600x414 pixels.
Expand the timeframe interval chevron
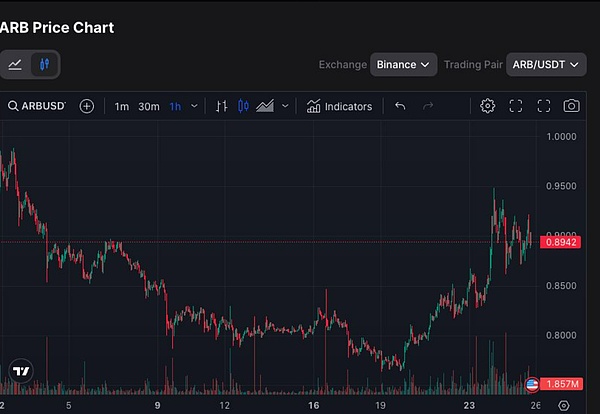[x=194, y=106]
